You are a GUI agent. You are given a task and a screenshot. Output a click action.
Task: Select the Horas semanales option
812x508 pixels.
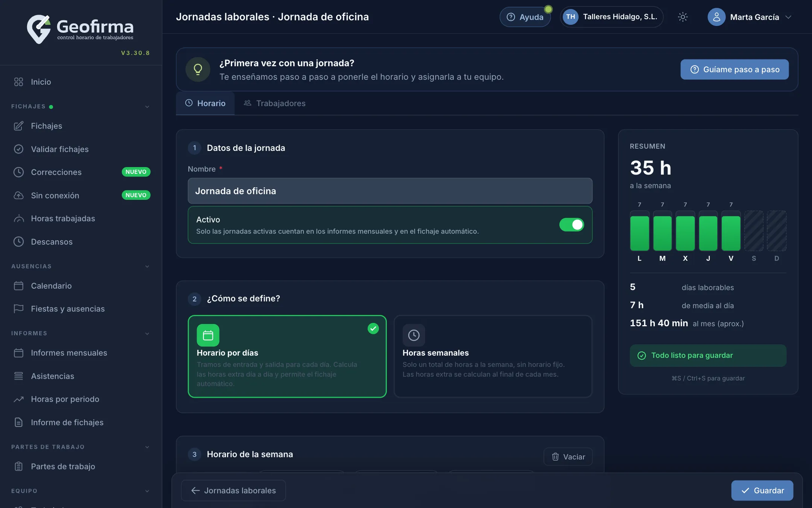[x=493, y=356]
